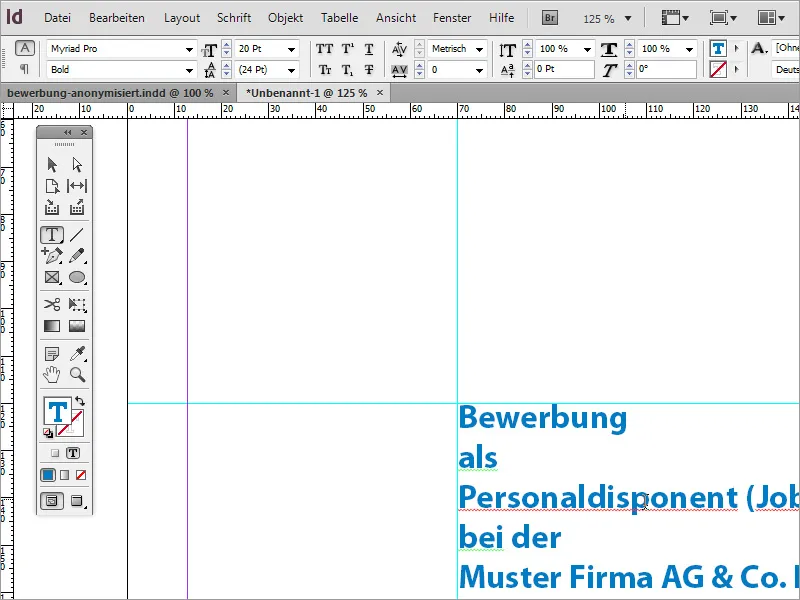800x600 pixels.
Task: Switch to paragraph formatting controls (¶)
Action: tap(24, 68)
